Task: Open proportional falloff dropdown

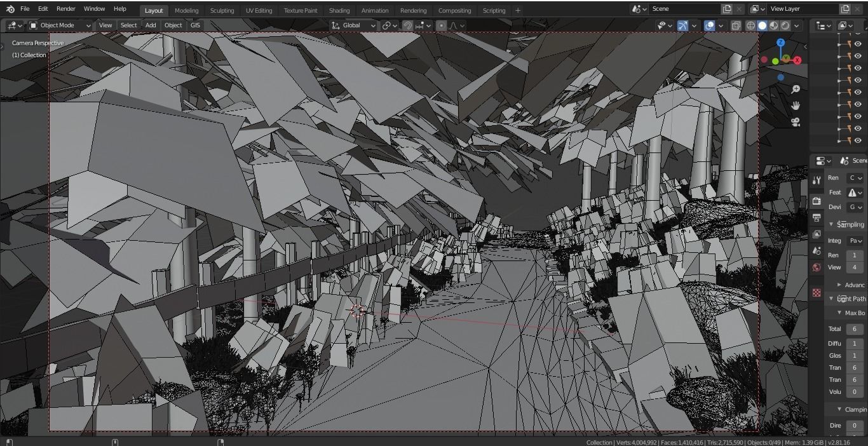Action: point(458,25)
